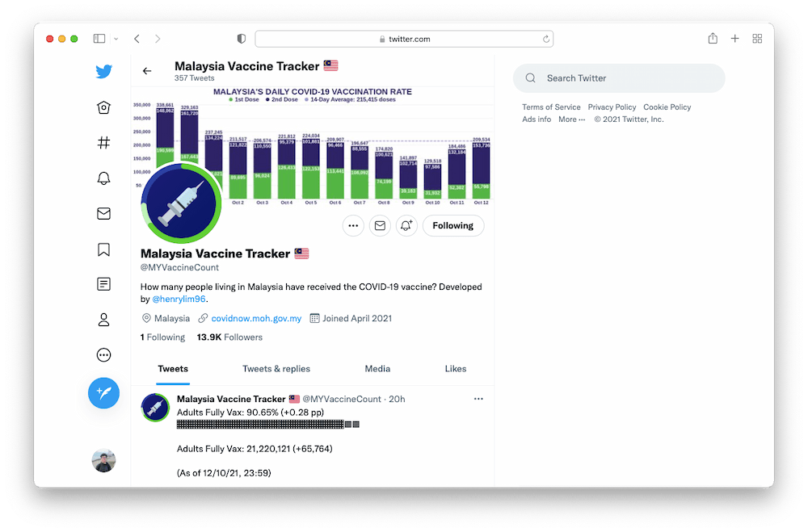View the 1 Following list
This screenshot has height=532, width=808.
coord(162,337)
